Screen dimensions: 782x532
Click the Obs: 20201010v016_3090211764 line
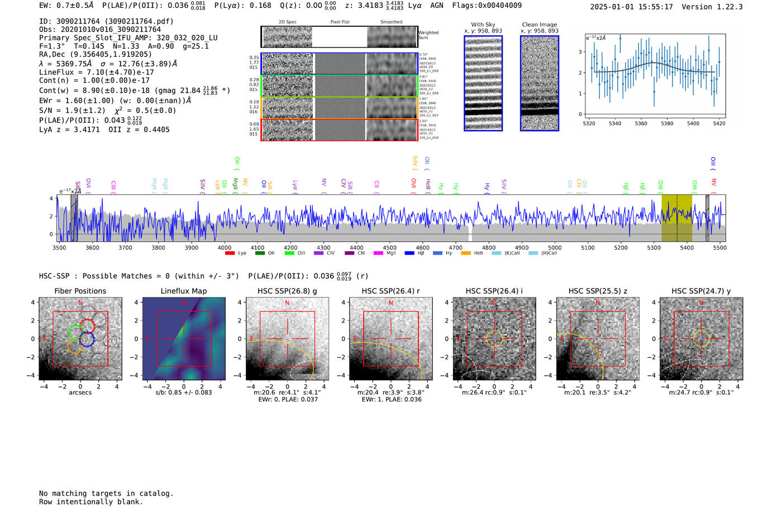click(100, 30)
